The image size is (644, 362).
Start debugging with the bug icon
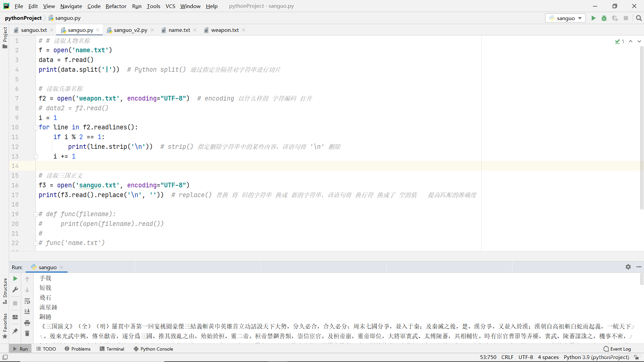pos(604,18)
